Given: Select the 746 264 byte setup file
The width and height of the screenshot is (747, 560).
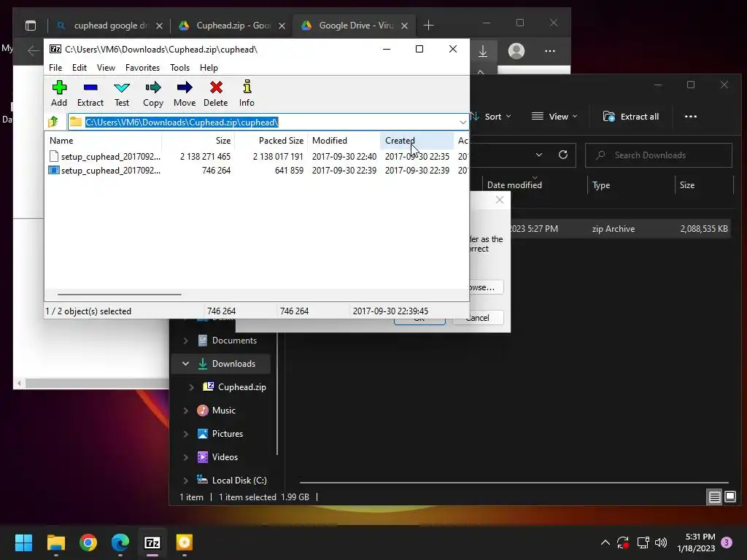Looking at the screenshot, I should pos(258,170).
